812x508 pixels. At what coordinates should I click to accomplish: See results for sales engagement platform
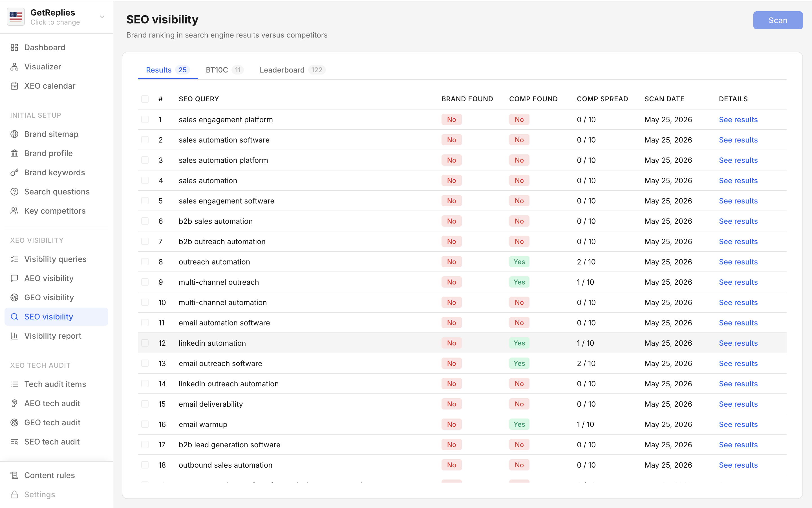tap(738, 120)
